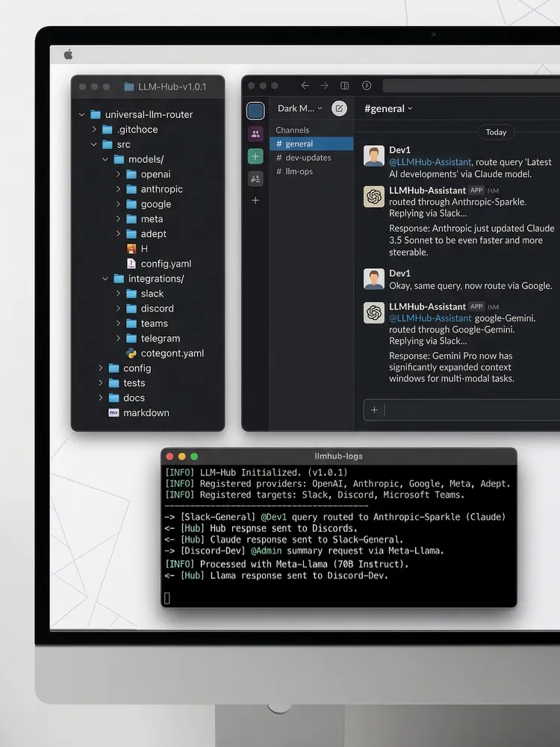560x747 pixels.
Task: Click LLMHub-Assistant avatar on Google-Gemini message
Action: 374,313
